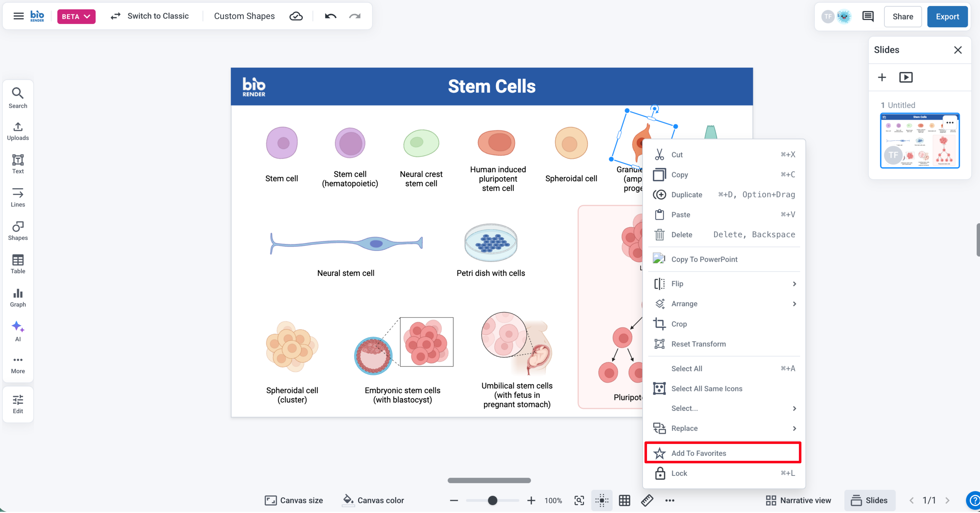Open the Uploads tool
Image resolution: width=980 pixels, height=513 pixels.
(18, 131)
